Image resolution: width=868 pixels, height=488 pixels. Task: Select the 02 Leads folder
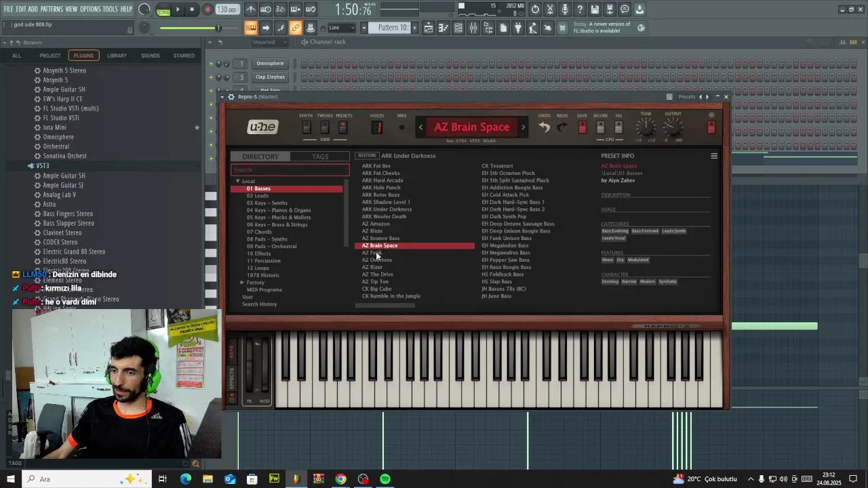[x=258, y=196]
